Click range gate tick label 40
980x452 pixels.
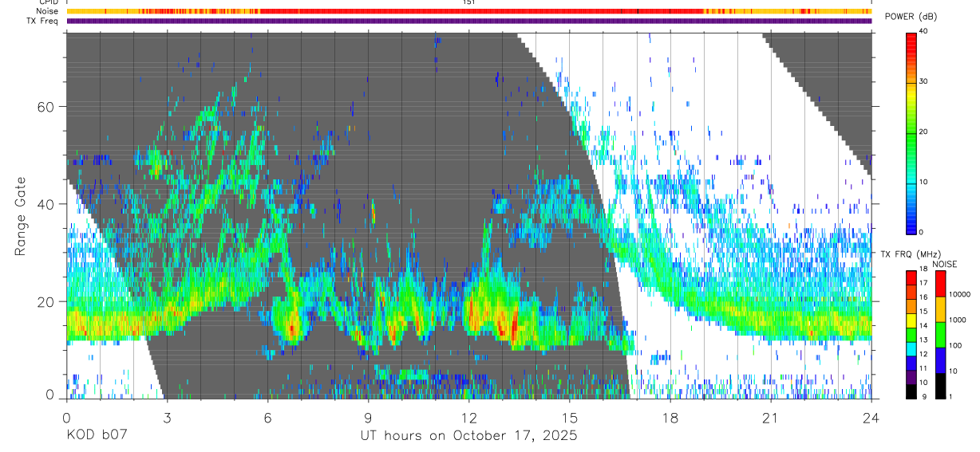coord(45,204)
